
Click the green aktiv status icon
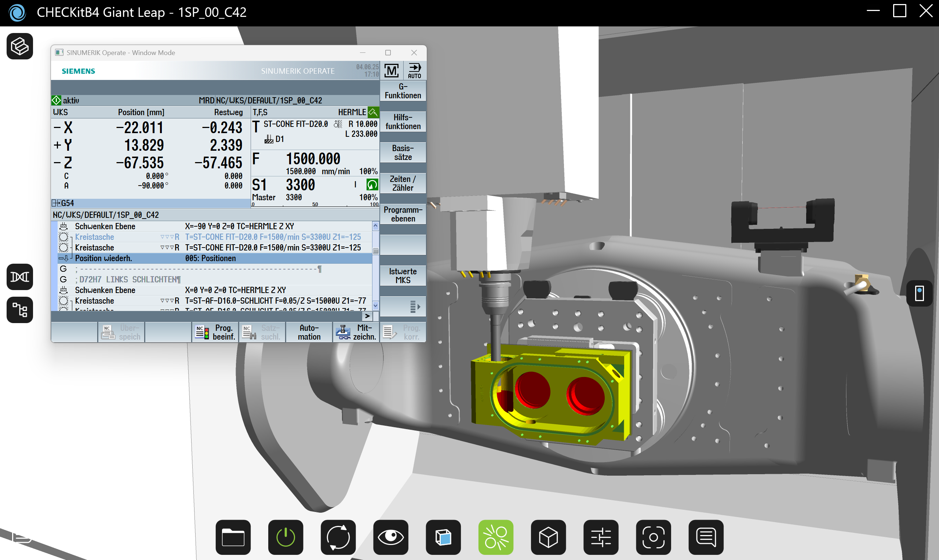56,100
